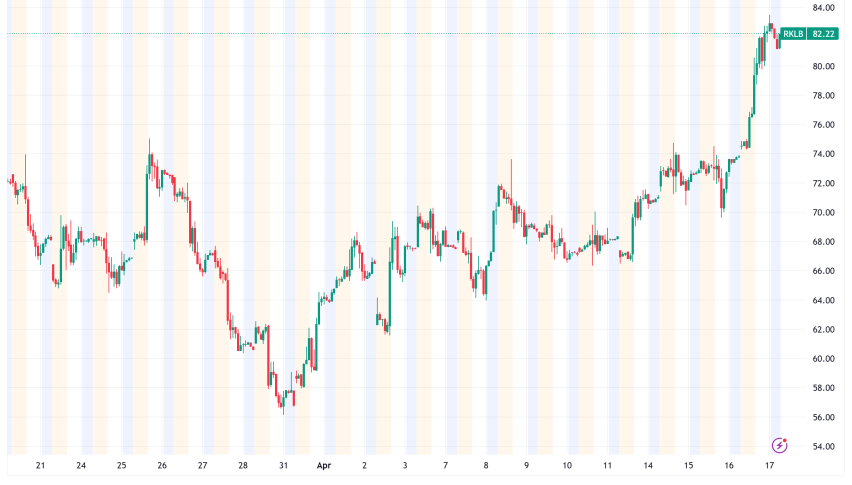Click date 31 on the time axis
Screen dimensions: 852x485
[283, 466]
